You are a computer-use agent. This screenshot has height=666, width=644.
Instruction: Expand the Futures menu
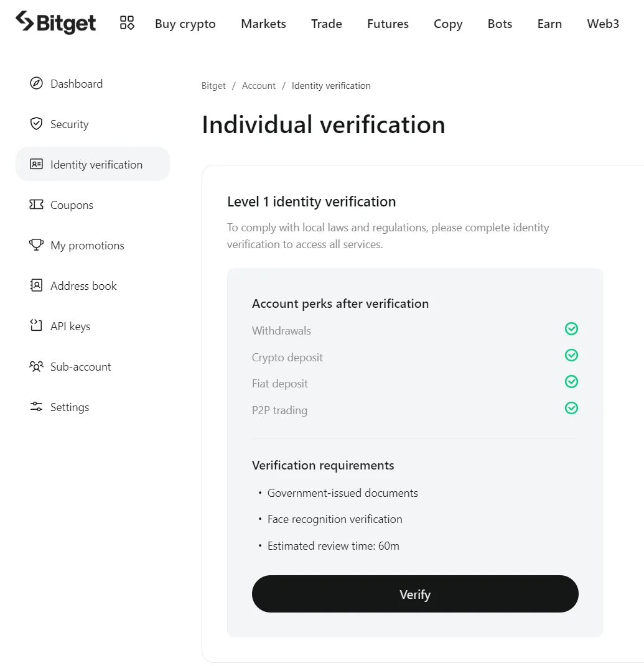pos(388,24)
